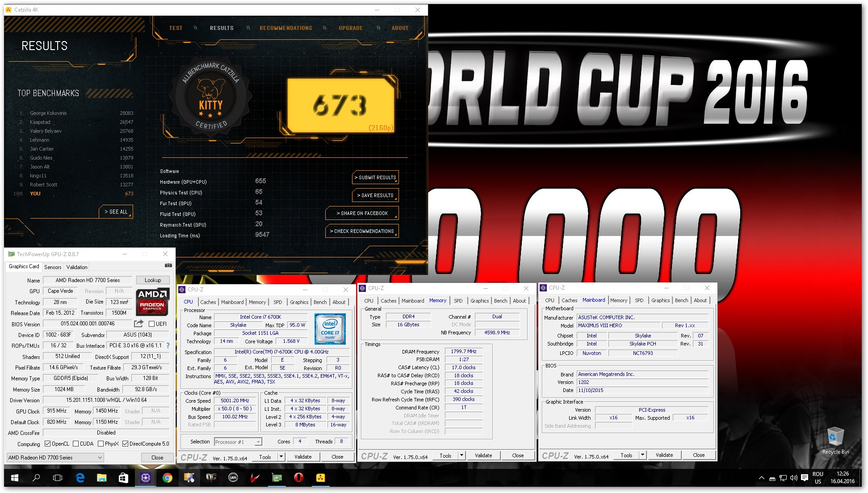Screen dimensions: 868x493
Task: Click Tools button in the Mainboard CPU-Z window
Action: (x=626, y=455)
